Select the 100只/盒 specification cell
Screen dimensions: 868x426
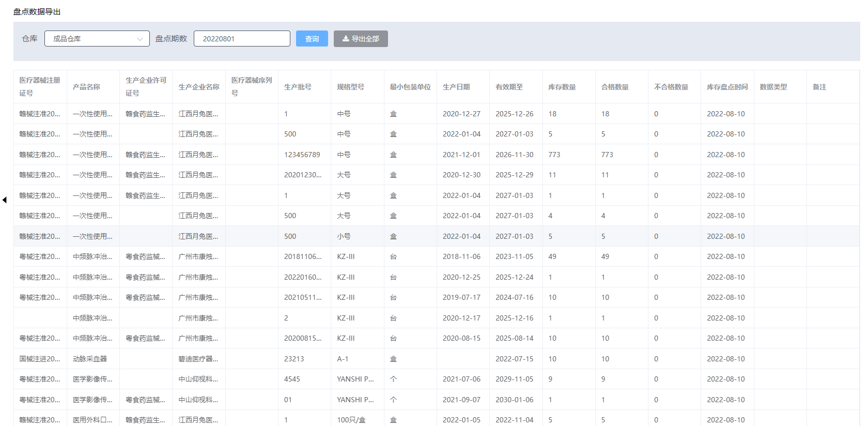point(351,420)
